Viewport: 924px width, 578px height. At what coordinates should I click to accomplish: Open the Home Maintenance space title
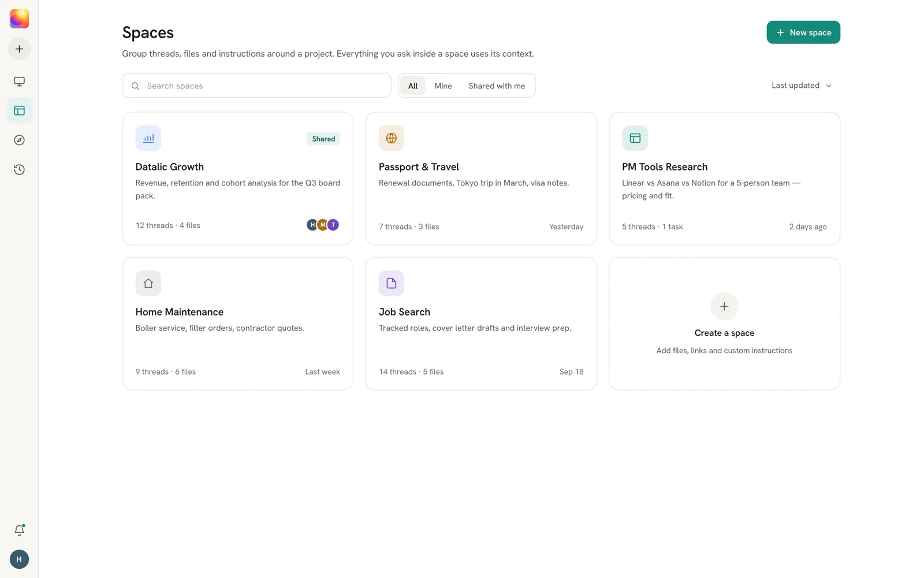(x=180, y=312)
